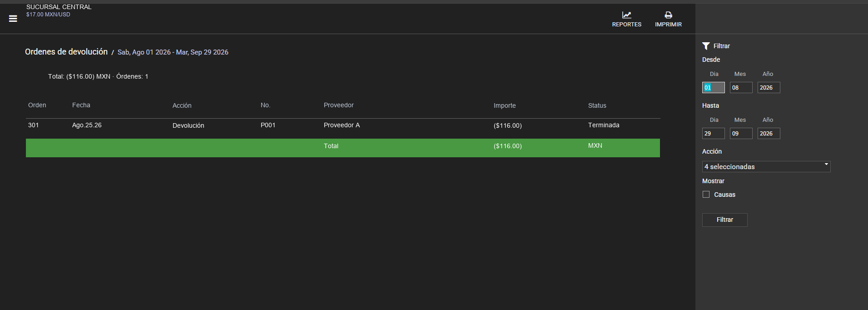Click the Filtrar button
The height and width of the screenshot is (310, 868).
pos(724,220)
